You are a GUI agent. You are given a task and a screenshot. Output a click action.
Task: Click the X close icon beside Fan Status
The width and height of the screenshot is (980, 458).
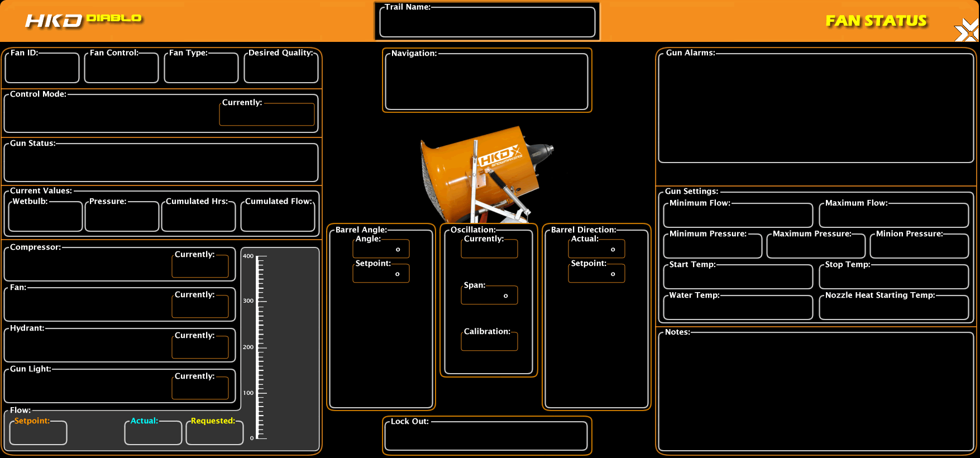pyautogui.click(x=966, y=31)
